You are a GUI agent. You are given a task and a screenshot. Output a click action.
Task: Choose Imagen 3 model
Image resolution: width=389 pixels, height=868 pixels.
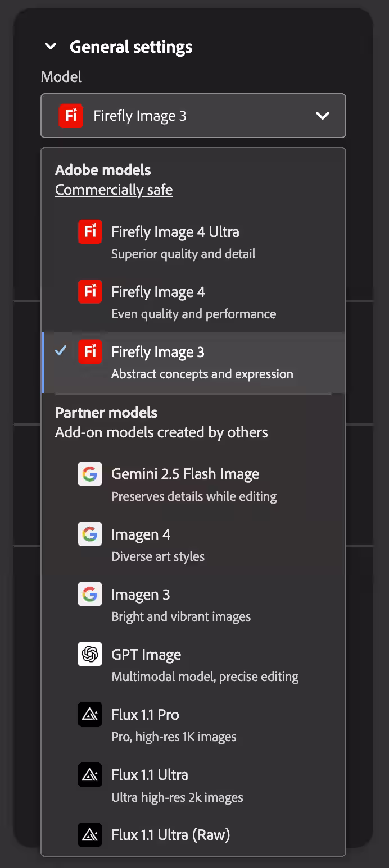coord(193,604)
